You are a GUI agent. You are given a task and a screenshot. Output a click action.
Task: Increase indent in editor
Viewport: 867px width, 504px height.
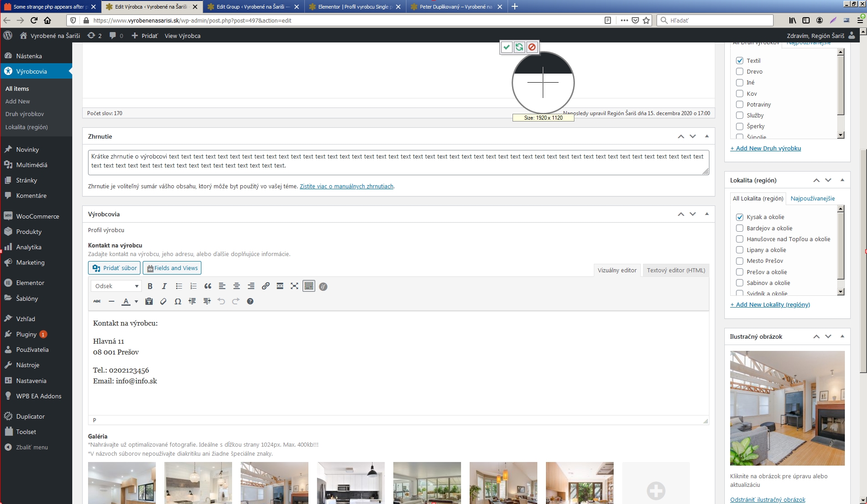coord(207,301)
